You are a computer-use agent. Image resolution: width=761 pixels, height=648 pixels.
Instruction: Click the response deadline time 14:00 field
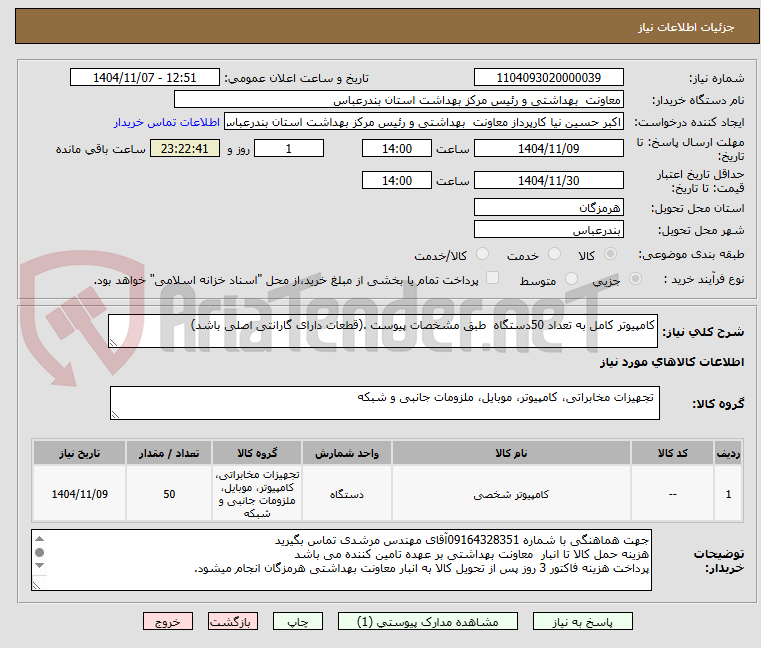coord(397,149)
